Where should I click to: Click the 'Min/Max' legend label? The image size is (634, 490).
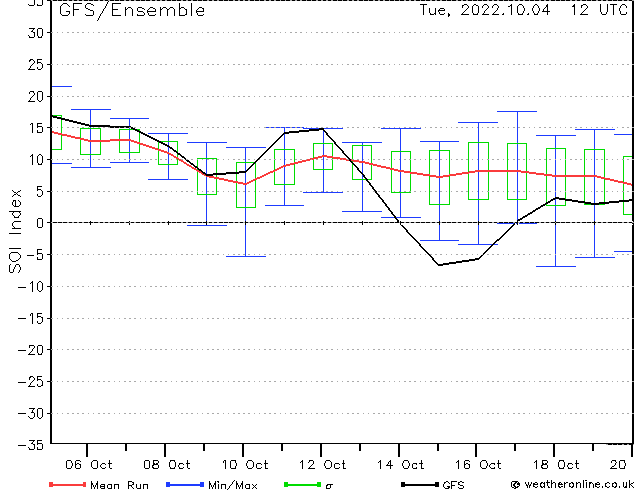pos(233,485)
